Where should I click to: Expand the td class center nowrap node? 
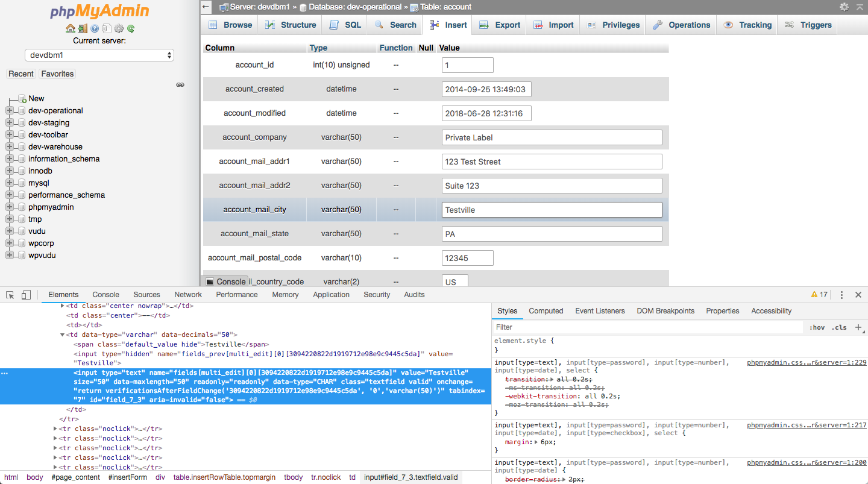point(63,306)
